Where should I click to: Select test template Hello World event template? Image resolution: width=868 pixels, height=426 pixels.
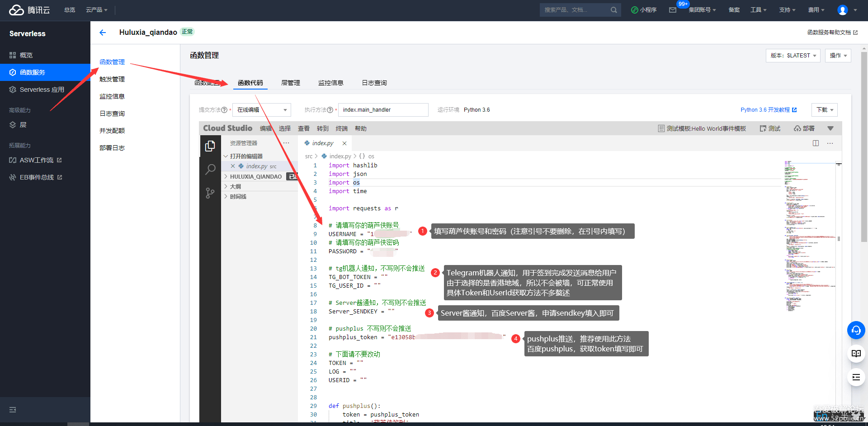702,129
